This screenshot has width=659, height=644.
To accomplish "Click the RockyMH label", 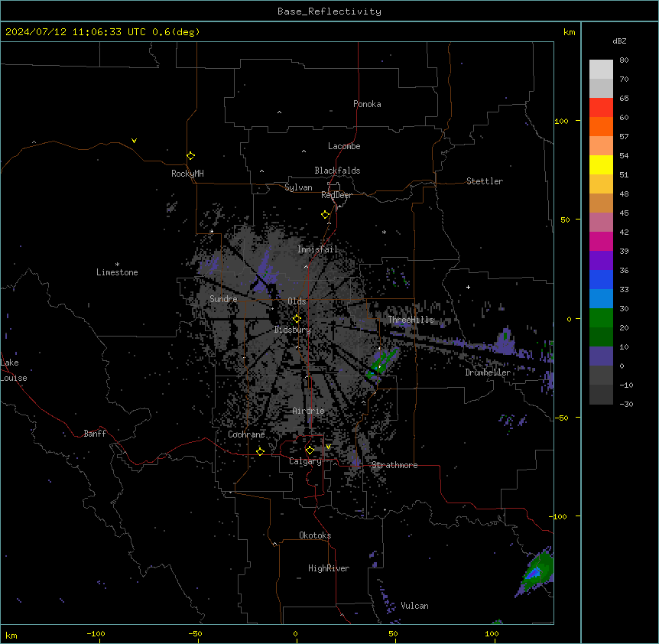I will (187, 174).
